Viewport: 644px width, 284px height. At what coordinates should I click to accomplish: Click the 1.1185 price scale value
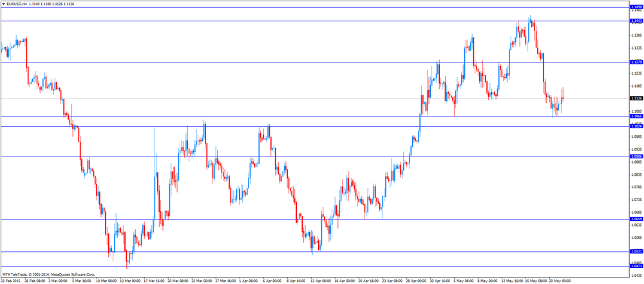click(x=637, y=86)
